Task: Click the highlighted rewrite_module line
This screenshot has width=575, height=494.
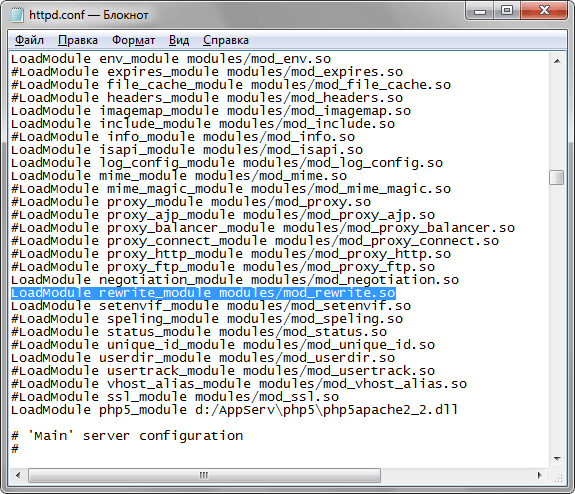Action: (x=203, y=293)
